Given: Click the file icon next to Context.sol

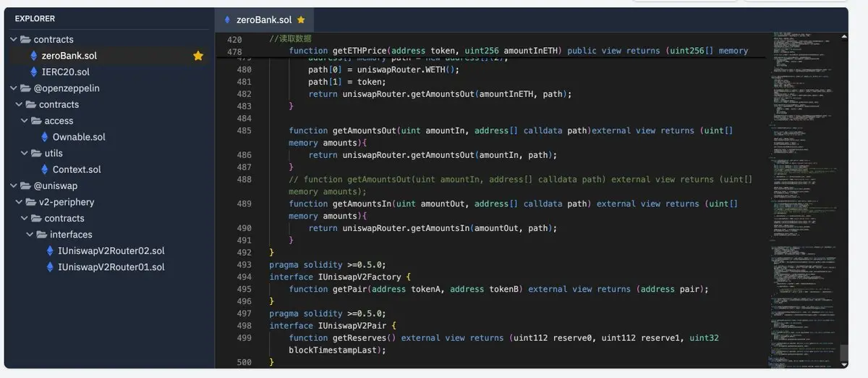Looking at the screenshot, I should [45, 169].
